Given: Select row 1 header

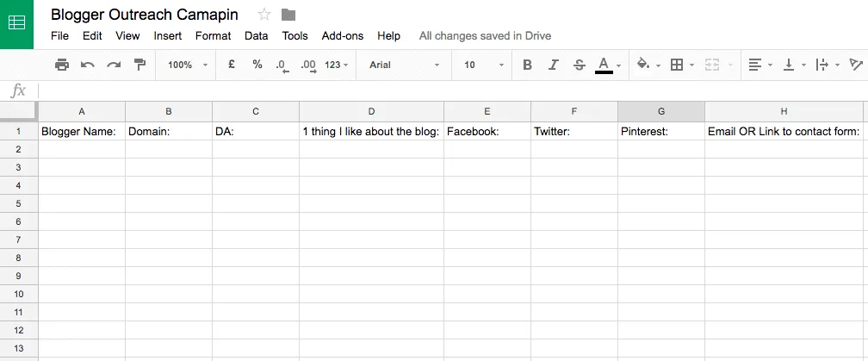Looking at the screenshot, I should click(19, 131).
